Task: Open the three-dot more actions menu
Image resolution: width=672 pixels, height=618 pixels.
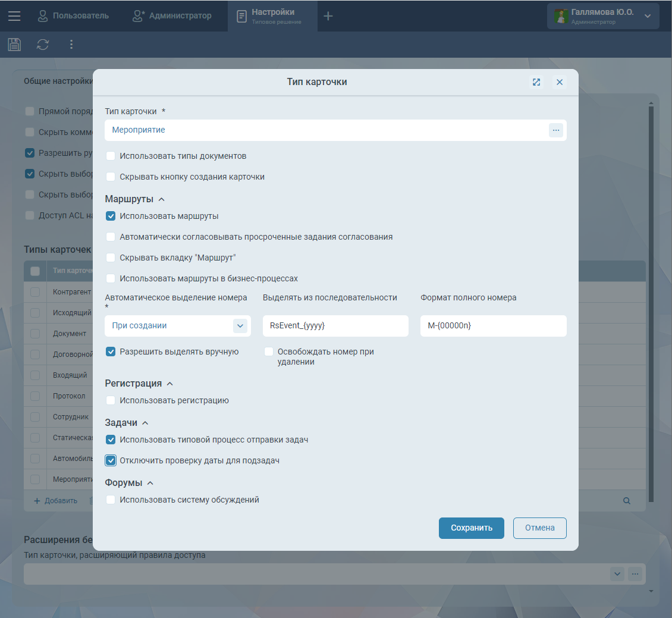Action: (x=71, y=45)
